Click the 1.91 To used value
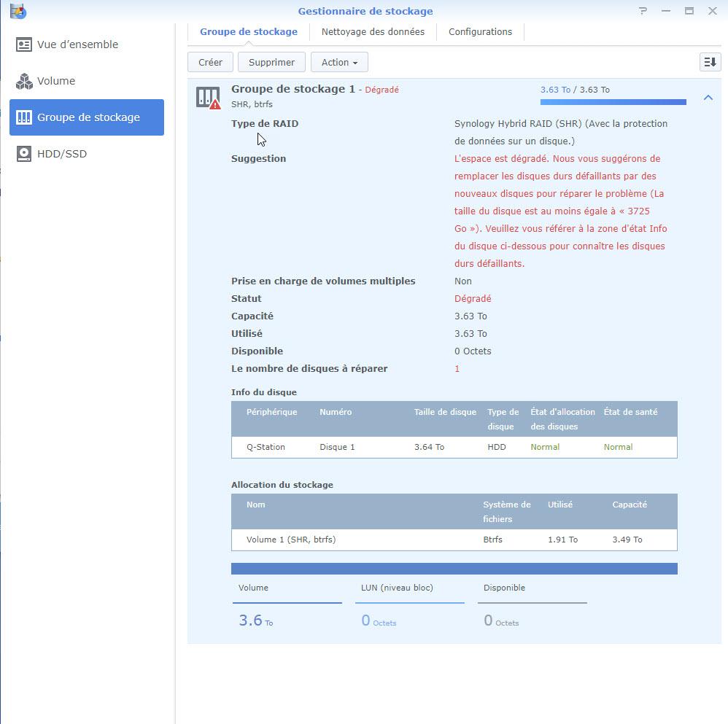This screenshot has height=724, width=728. click(x=562, y=540)
